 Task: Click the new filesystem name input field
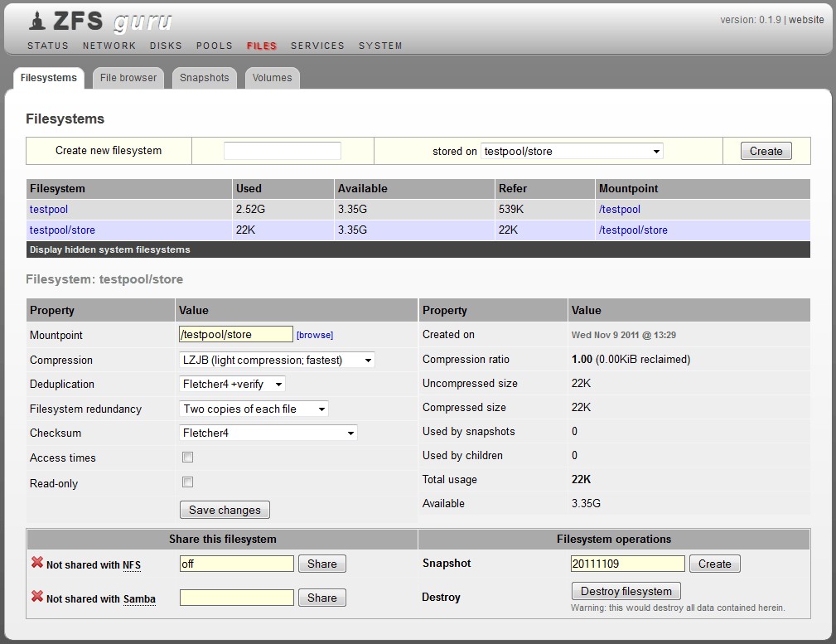pyautogui.click(x=283, y=151)
